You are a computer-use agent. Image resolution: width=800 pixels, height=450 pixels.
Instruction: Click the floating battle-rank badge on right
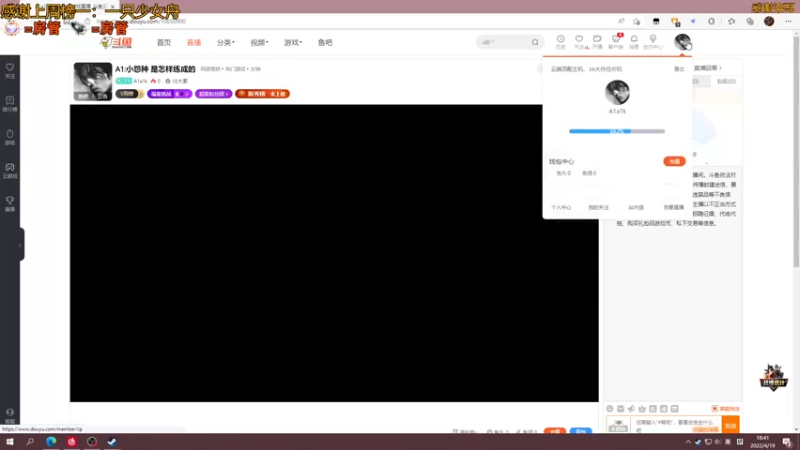pyautogui.click(x=773, y=378)
